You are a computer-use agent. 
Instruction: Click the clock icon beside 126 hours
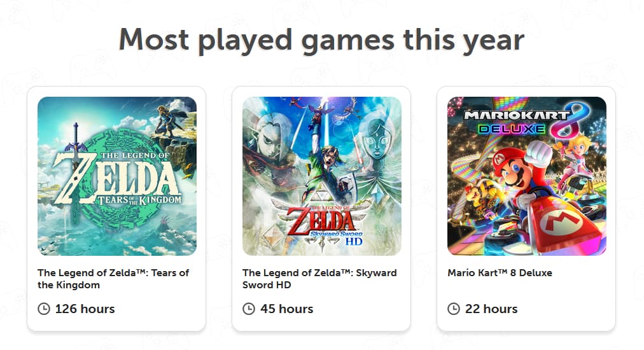point(44,309)
